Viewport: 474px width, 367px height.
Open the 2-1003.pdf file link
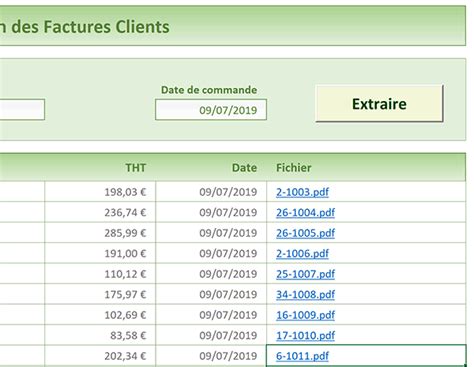coord(302,192)
